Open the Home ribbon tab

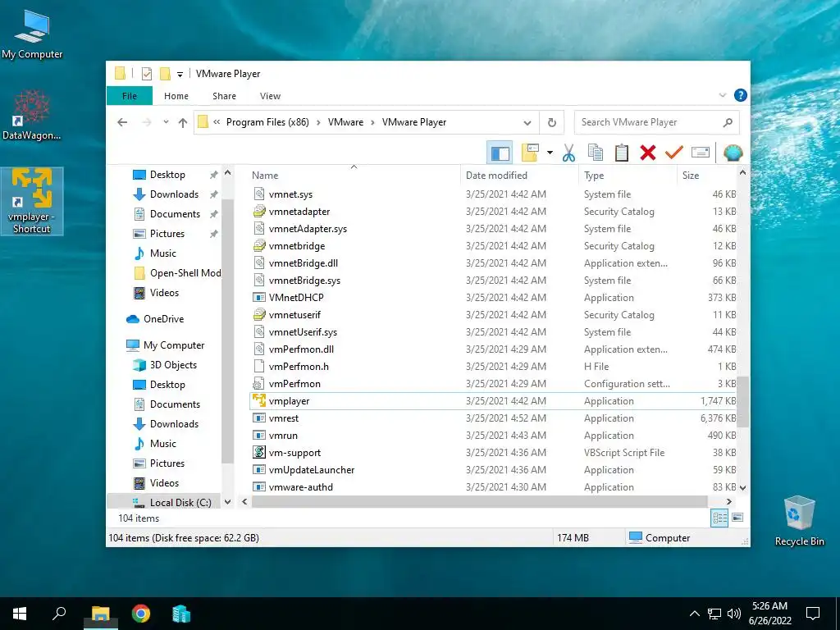click(176, 96)
